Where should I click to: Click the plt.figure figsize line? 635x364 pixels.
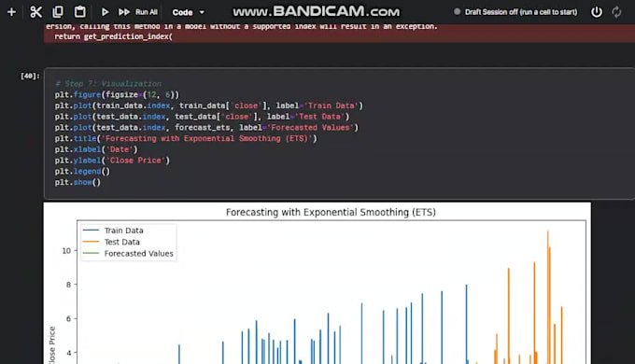point(117,95)
